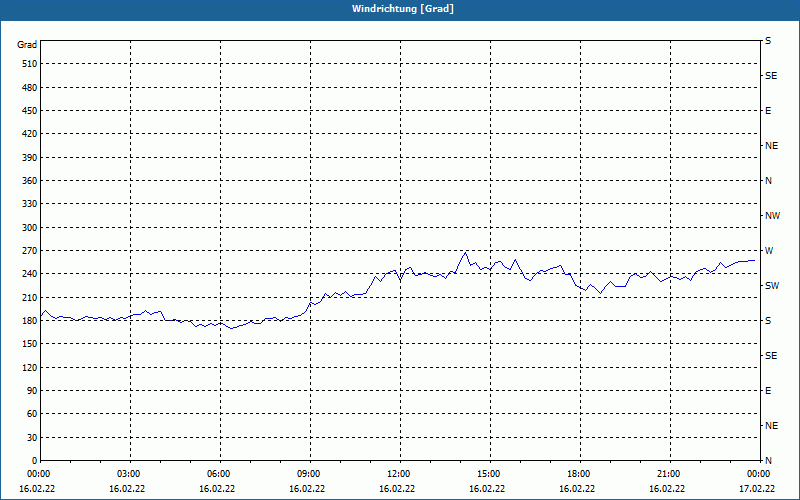
Task: Select the W compass label on right axis
Action: 769,251
